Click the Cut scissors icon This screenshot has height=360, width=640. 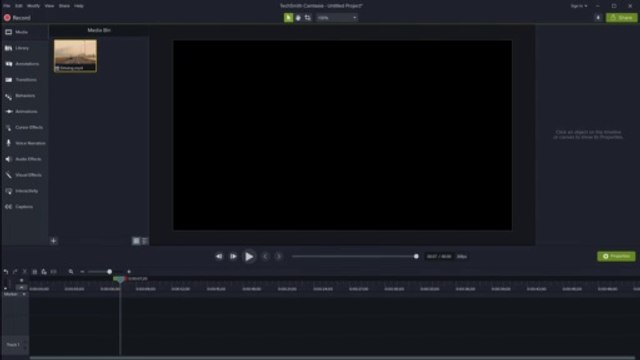point(25,272)
